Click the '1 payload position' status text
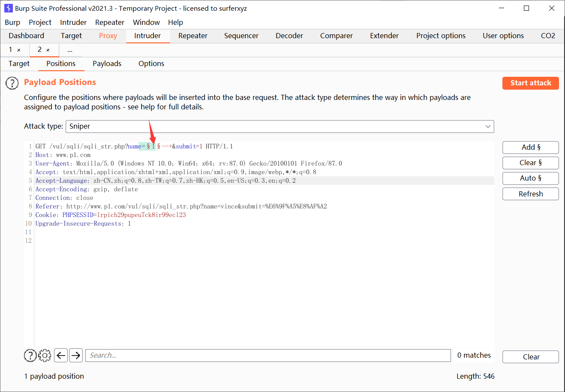This screenshot has height=392, width=565. tap(54, 376)
